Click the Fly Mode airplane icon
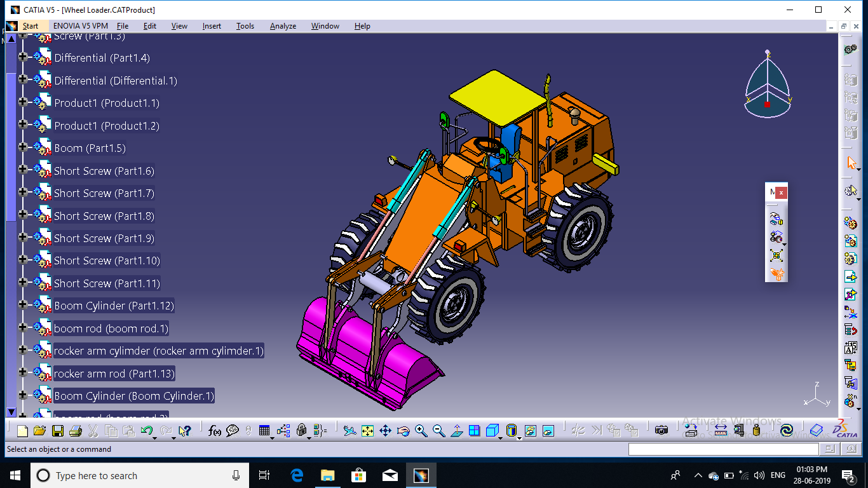Screen dimensions: 868x488 click(x=349, y=431)
